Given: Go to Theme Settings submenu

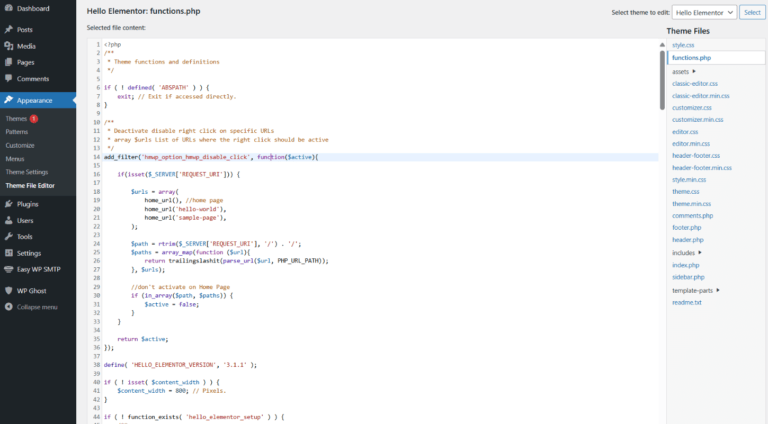Looking at the screenshot, I should 27,172.
